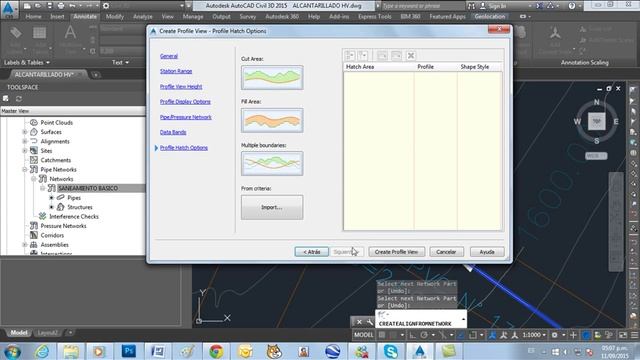Screen dimensions: 640x360
Task: Click the Import... criteria button
Action: click(272, 207)
